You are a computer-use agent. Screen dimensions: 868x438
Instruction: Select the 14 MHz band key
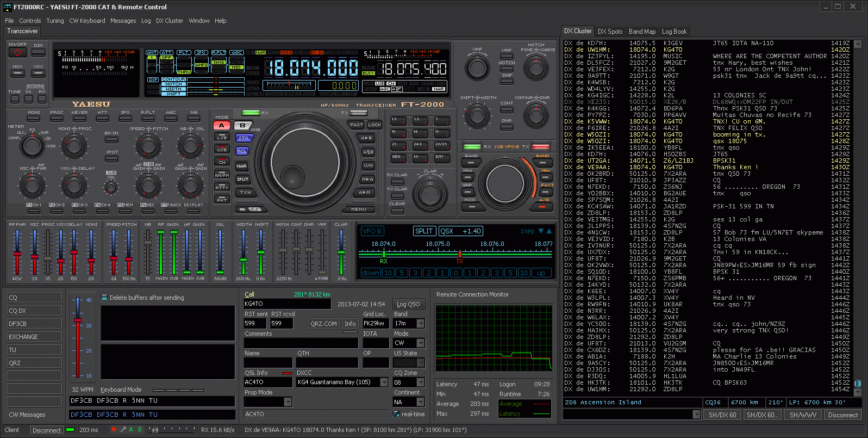pos(419,133)
